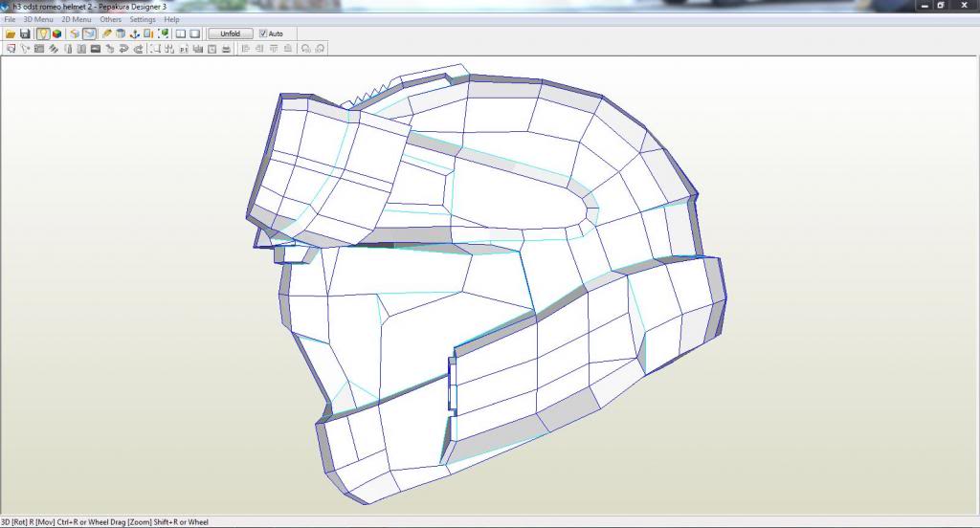This screenshot has height=528, width=980.
Task: Click the Save floppy disk icon
Action: coord(25,33)
